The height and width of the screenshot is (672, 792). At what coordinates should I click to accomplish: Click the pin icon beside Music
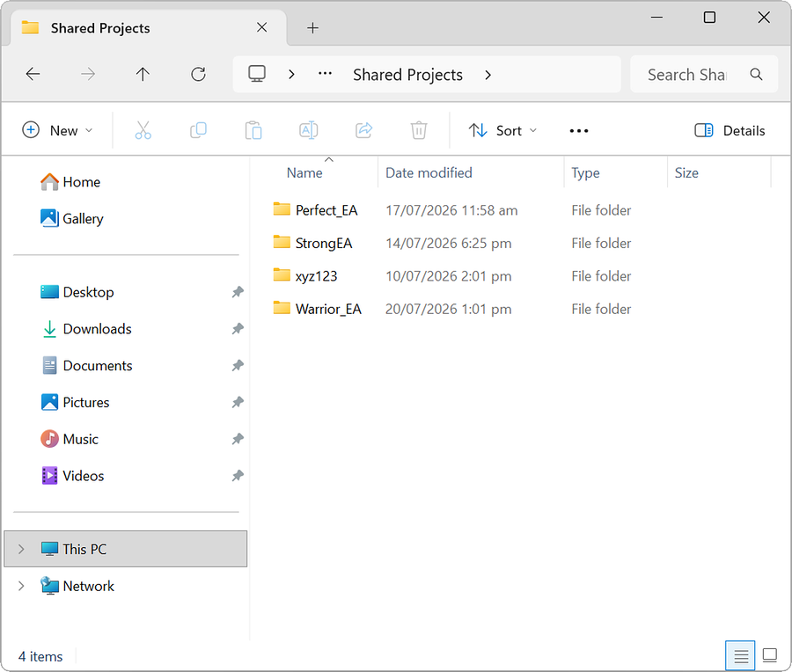[238, 439]
